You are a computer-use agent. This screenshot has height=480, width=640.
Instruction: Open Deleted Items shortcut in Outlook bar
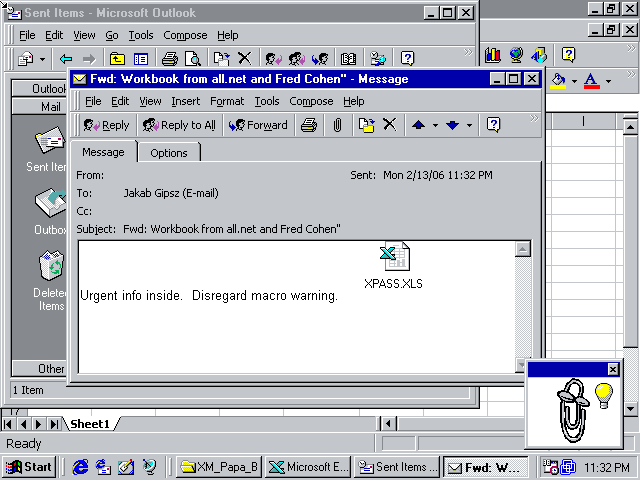click(50, 280)
